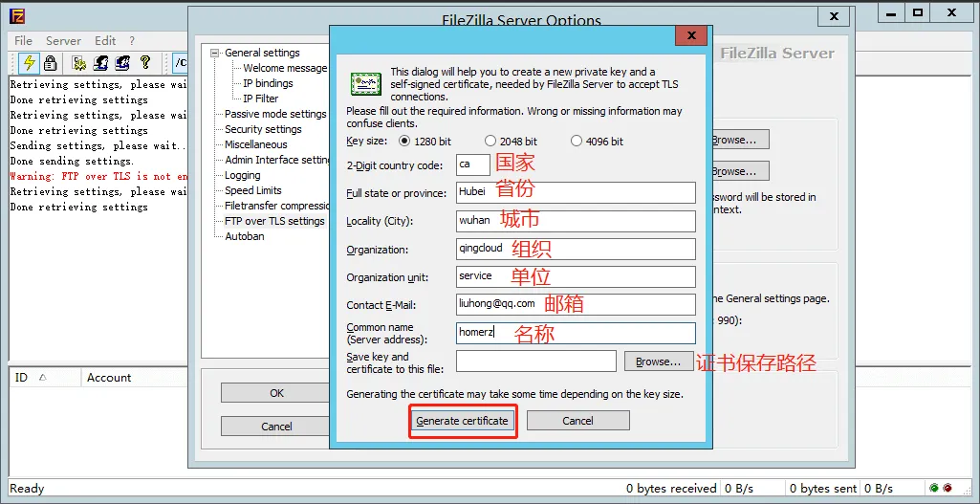Click the green status LED in status bar
This screenshot has height=504, width=980.
(x=934, y=488)
